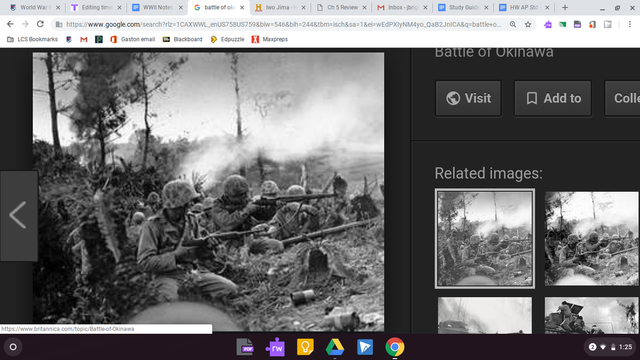
Task: Open Chrome from the shelf
Action: pos(395,347)
